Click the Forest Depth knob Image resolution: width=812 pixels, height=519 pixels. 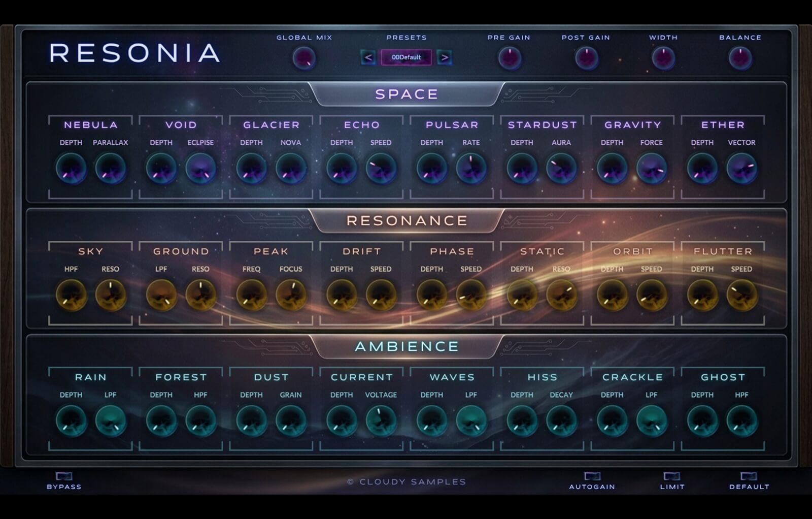tap(161, 421)
